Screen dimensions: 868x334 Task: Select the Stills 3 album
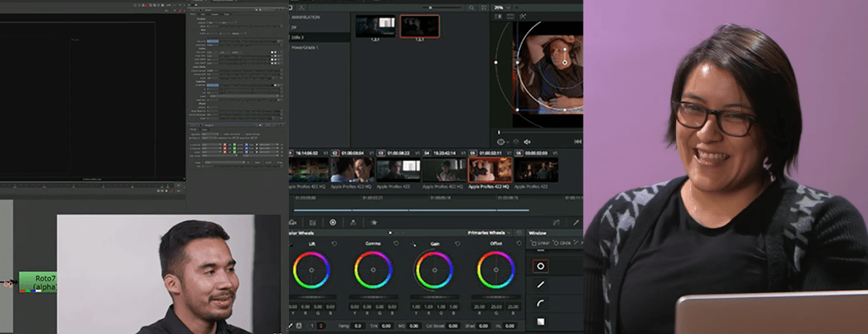pyautogui.click(x=299, y=38)
